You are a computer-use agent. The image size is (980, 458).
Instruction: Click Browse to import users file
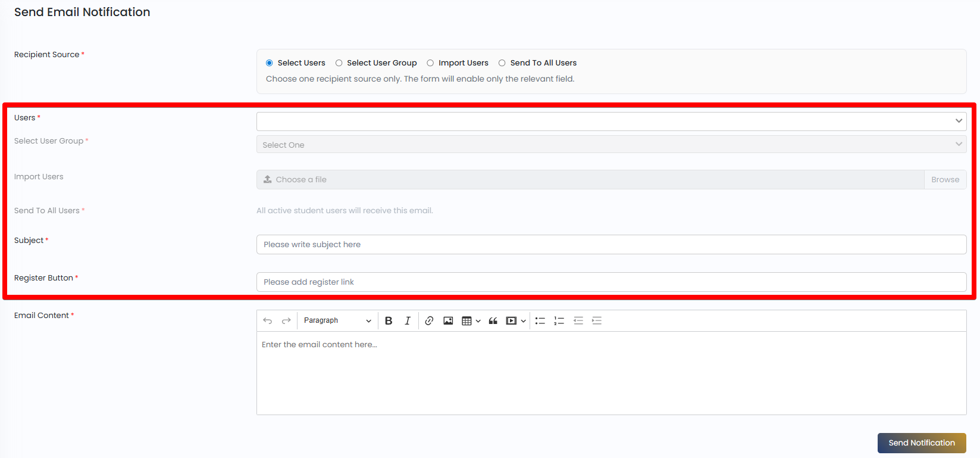[x=945, y=179]
